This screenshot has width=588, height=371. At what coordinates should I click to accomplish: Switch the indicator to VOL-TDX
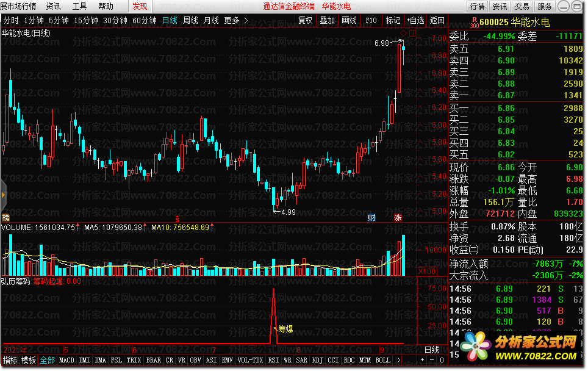250,360
